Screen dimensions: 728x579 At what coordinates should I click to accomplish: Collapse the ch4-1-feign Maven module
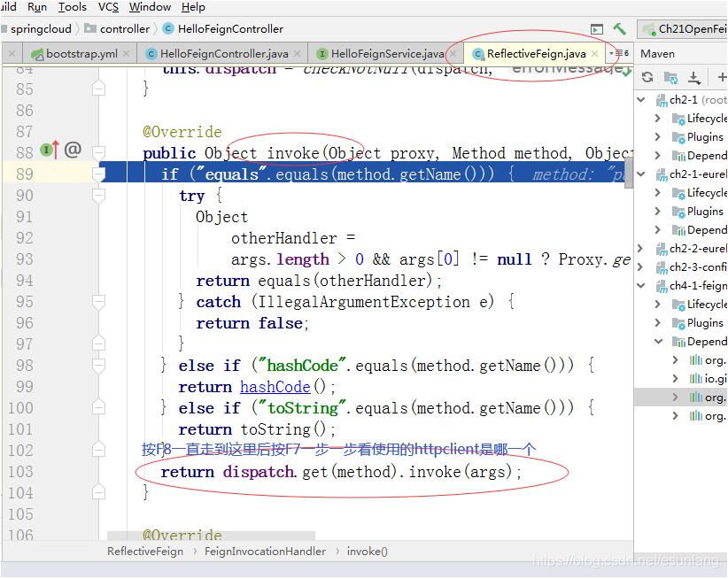[641, 286]
